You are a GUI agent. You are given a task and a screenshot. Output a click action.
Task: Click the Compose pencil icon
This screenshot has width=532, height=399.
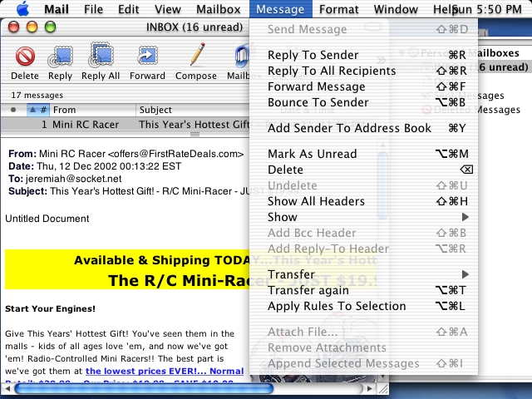point(196,57)
